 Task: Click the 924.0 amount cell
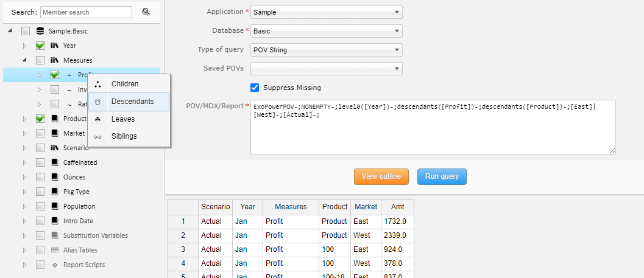point(398,249)
